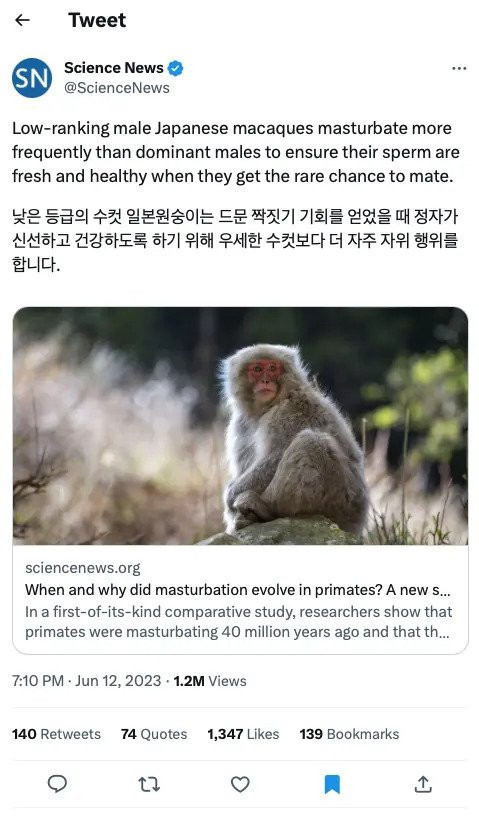Go back using the left arrow
Image resolution: width=479 pixels, height=817 pixels.
tap(22, 20)
